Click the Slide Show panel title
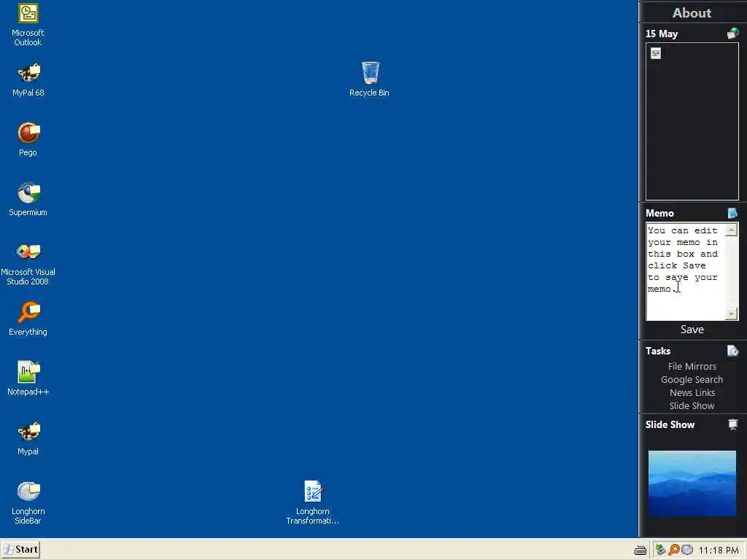The image size is (747, 560). pos(670,424)
